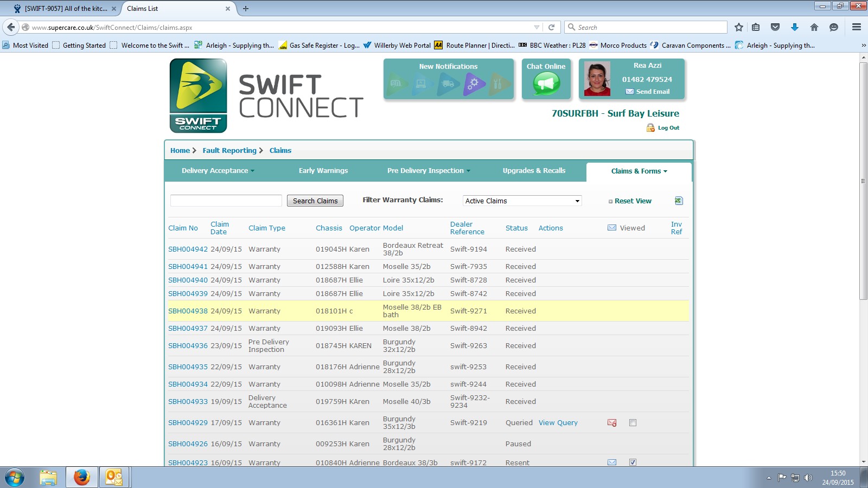Click the tools notification icon
Image resolution: width=868 pixels, height=488 pixels.
499,84
